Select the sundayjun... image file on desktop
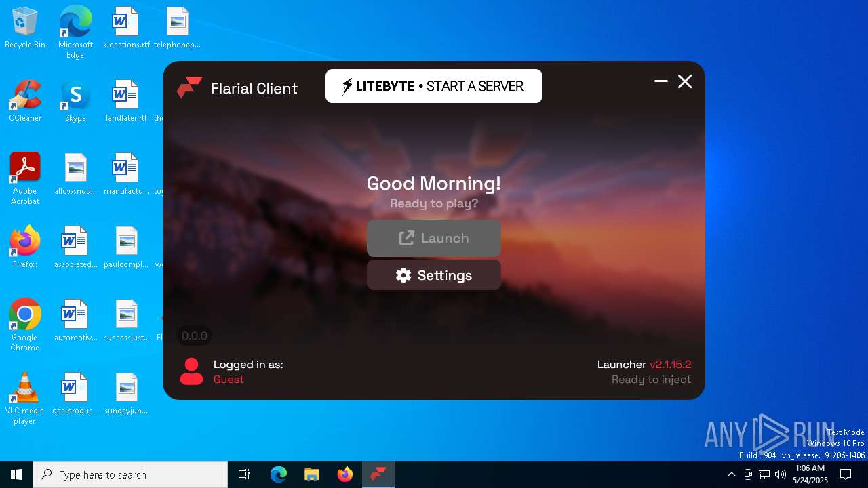Screen dimensions: 868x488 tap(125, 394)
